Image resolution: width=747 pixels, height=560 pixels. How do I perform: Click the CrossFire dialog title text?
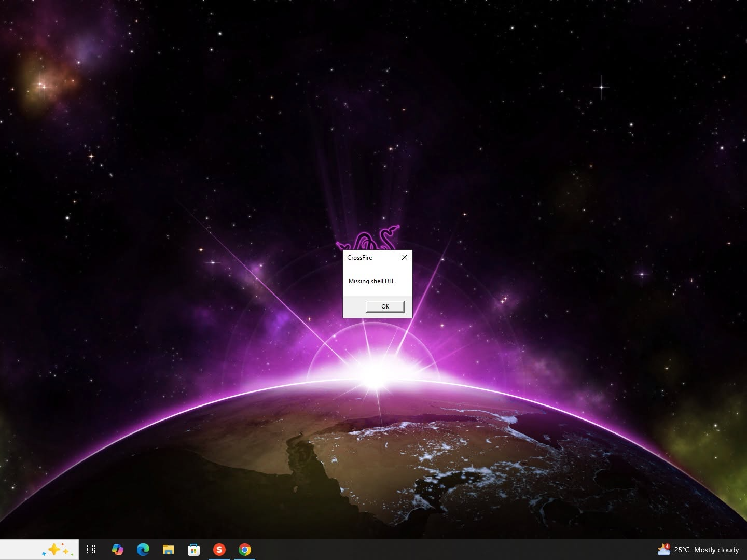[x=359, y=258]
